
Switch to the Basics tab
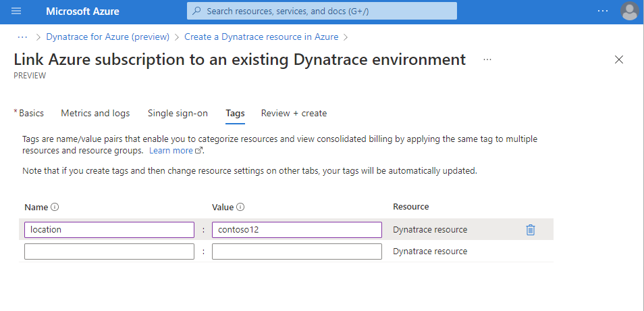(x=31, y=113)
